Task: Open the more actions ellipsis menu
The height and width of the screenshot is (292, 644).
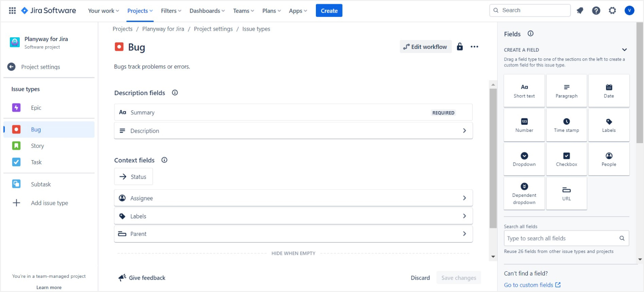Action: tap(475, 47)
